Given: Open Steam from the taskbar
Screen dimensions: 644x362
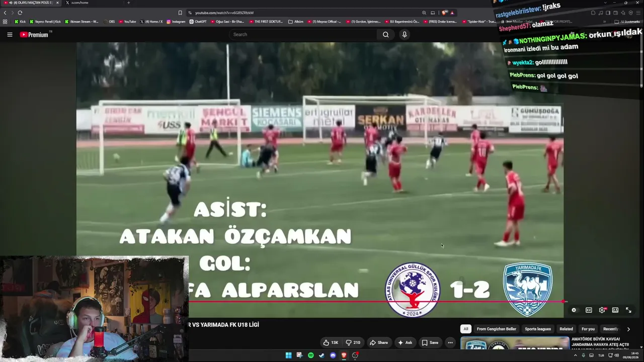Looking at the screenshot, I should click(321, 355).
